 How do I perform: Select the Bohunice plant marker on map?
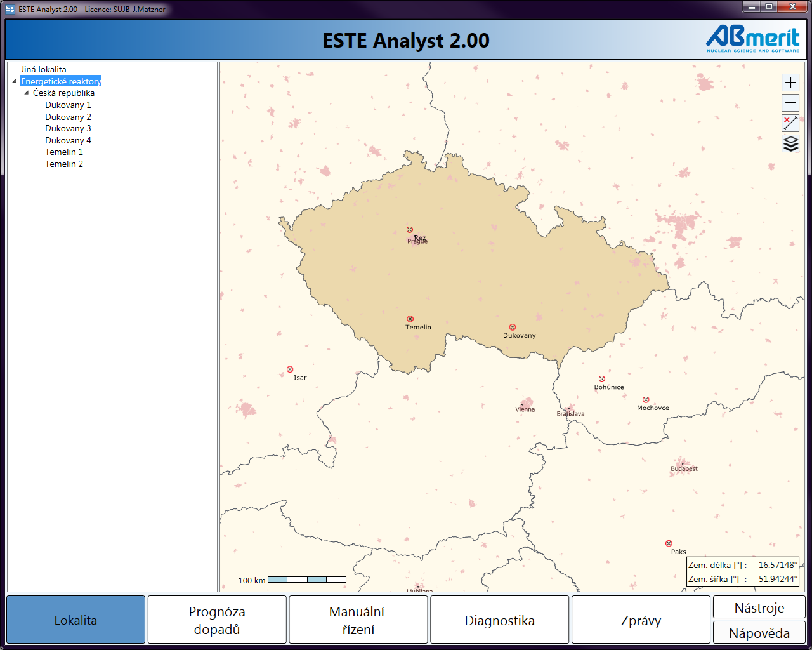coord(602,379)
